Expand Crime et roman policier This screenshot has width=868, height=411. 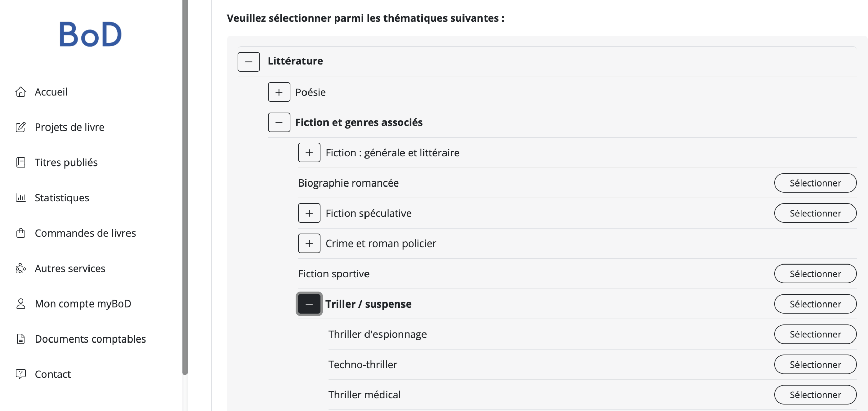point(309,243)
